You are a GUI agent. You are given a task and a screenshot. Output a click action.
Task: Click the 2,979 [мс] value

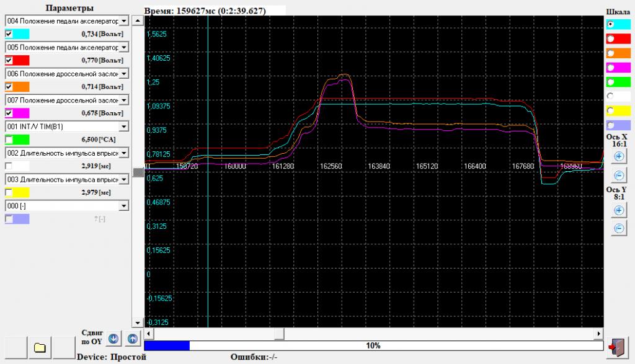(x=96, y=192)
